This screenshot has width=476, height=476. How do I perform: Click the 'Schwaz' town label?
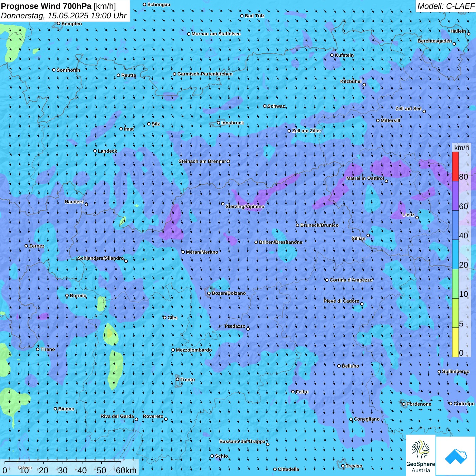point(276,106)
